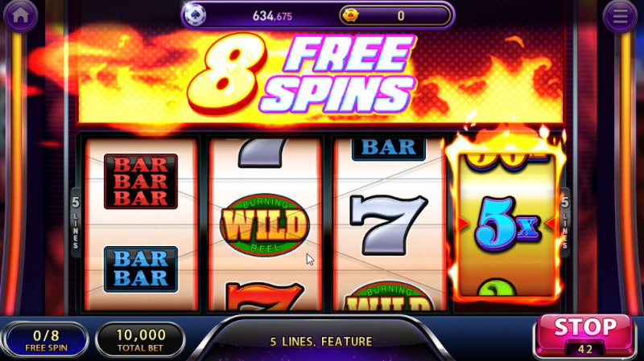The image size is (644, 361).
Task: Click the blue double BAR symbol
Action: 140,269
